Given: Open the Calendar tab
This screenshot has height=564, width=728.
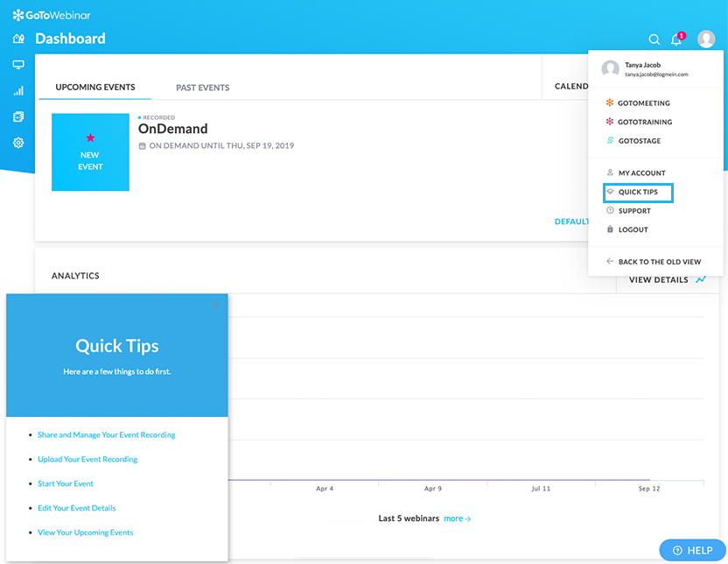Looking at the screenshot, I should point(571,87).
